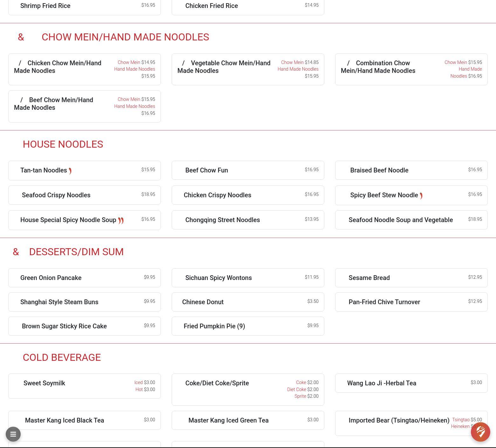Screen dimensions: 496x448
Task: Pick Fried Pumpkin Pie (9)
Action: [x=248, y=326]
